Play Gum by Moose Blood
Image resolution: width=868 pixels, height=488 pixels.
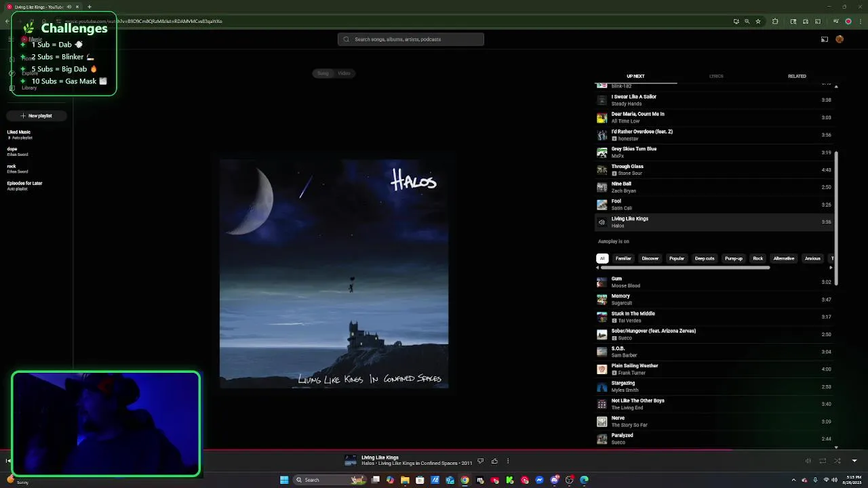713,282
